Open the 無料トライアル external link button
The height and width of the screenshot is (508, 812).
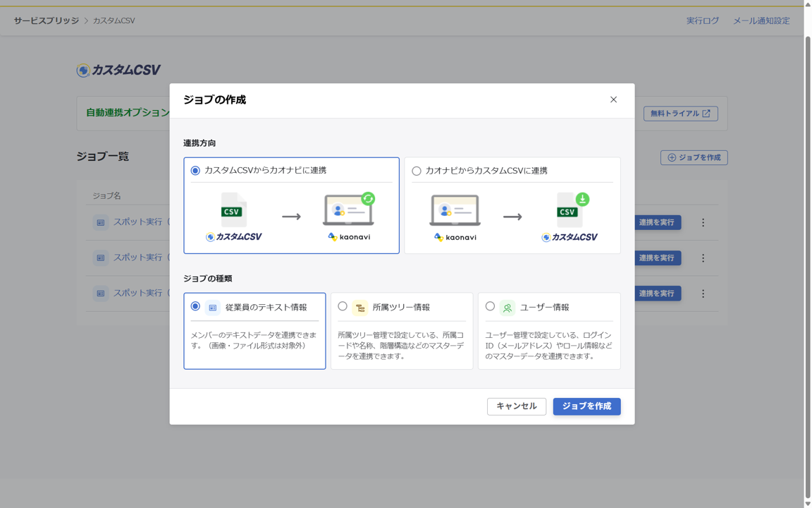pos(680,114)
